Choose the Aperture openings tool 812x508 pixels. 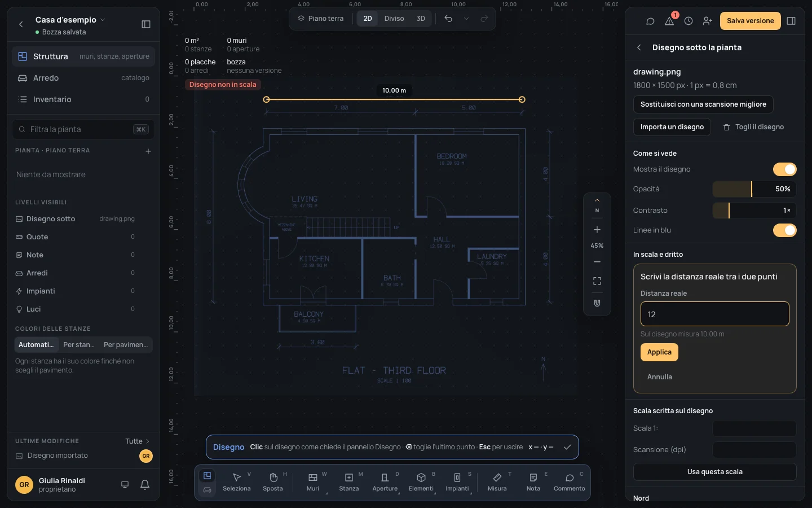point(385,482)
